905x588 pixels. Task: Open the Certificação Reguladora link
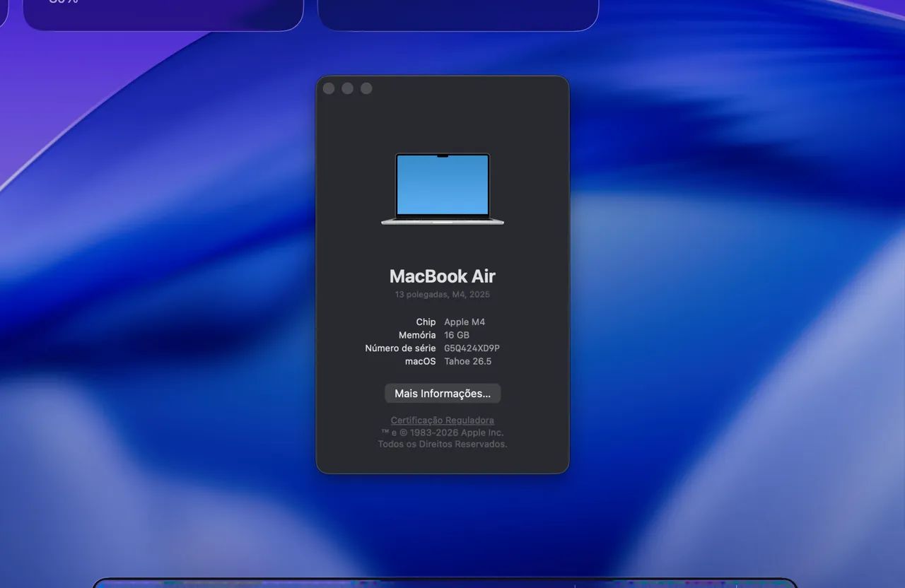click(443, 421)
